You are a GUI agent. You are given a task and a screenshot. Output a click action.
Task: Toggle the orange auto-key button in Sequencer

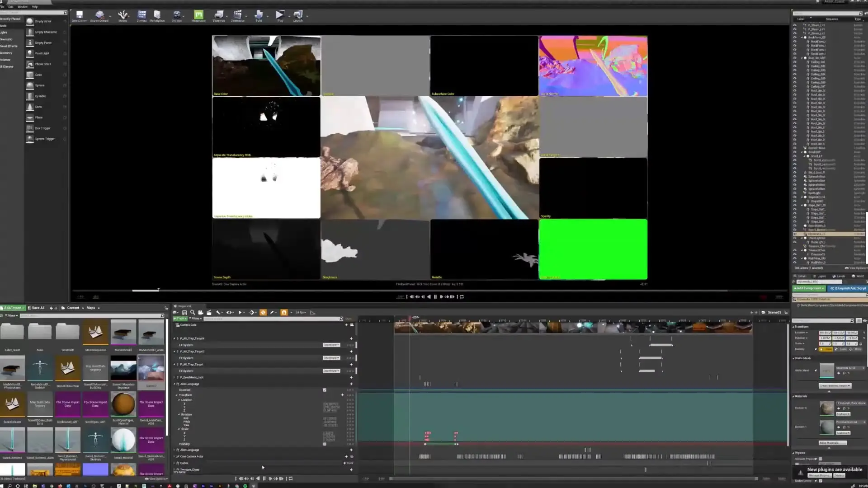coord(263,313)
